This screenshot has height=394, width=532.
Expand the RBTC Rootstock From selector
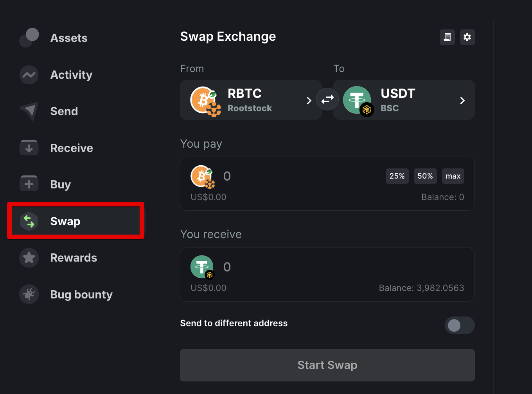(251, 100)
